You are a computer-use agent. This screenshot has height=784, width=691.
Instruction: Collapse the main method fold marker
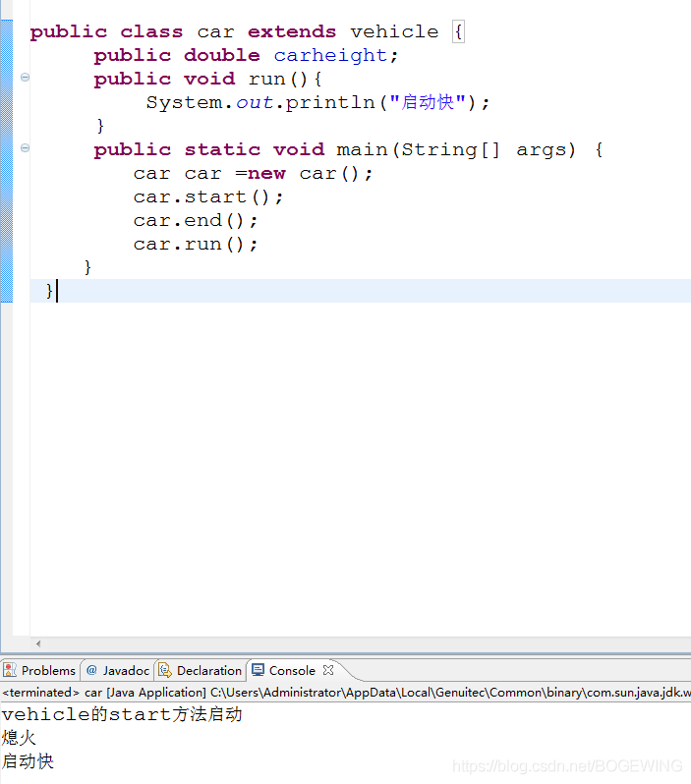coord(25,148)
